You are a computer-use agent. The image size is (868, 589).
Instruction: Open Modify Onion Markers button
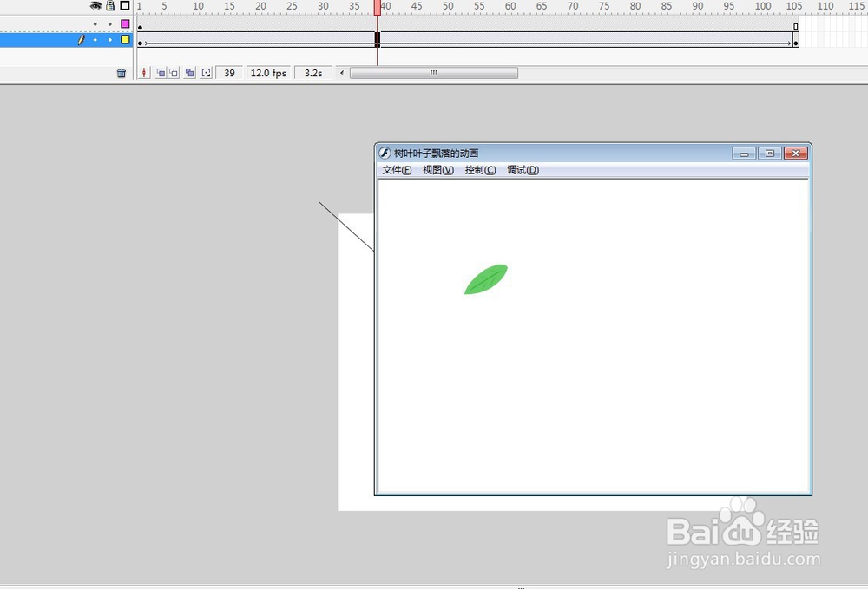206,73
